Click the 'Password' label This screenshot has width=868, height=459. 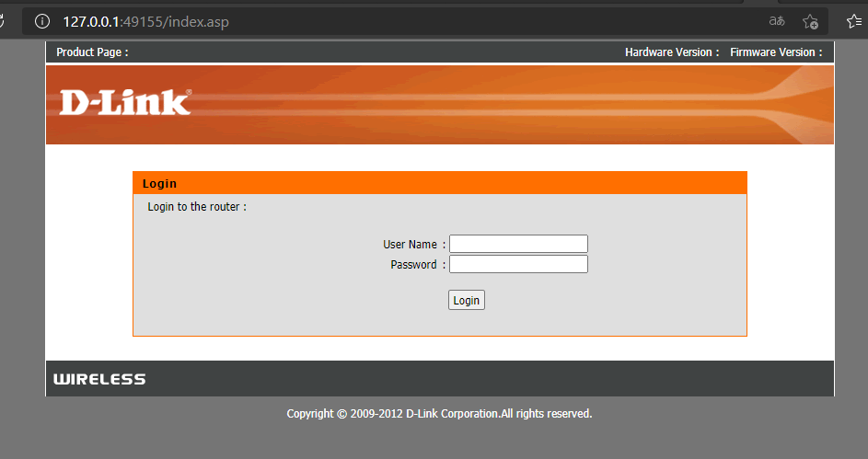pos(413,265)
